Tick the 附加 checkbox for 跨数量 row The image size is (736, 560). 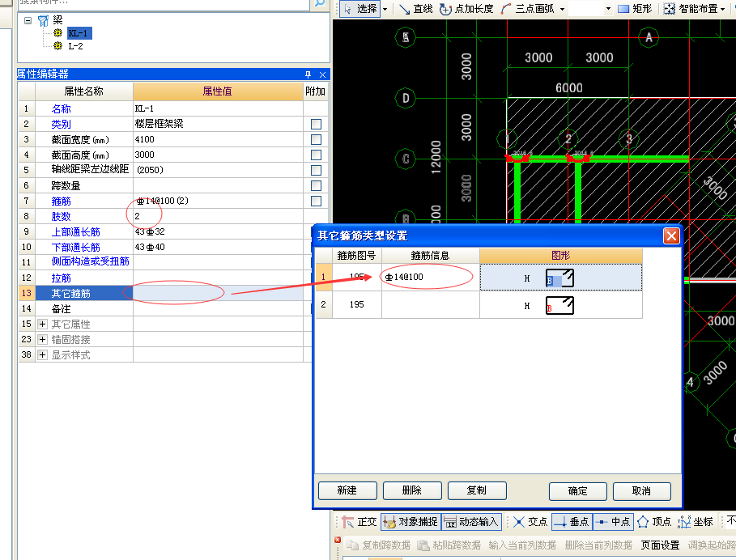(317, 186)
